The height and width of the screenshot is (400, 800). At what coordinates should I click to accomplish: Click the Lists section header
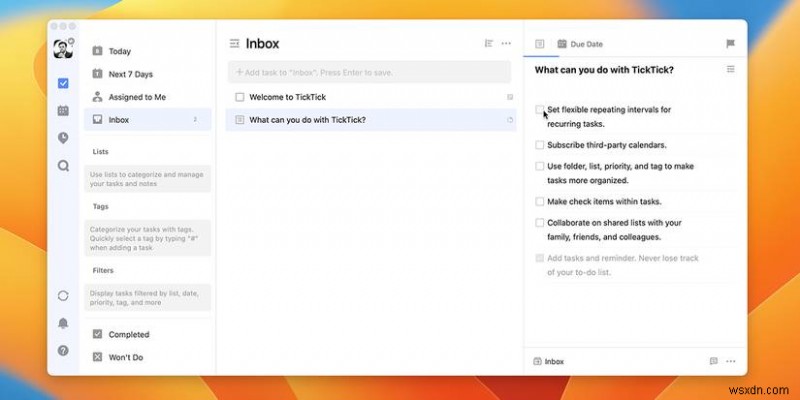coord(101,152)
